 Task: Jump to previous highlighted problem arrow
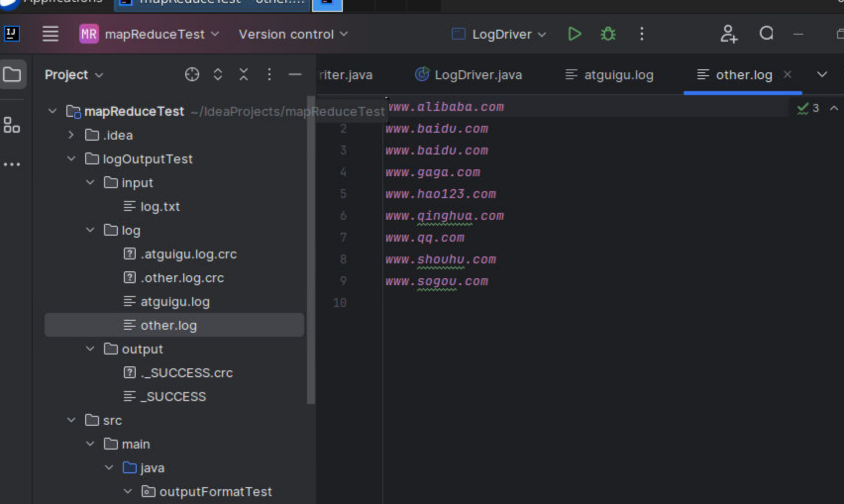click(x=834, y=108)
